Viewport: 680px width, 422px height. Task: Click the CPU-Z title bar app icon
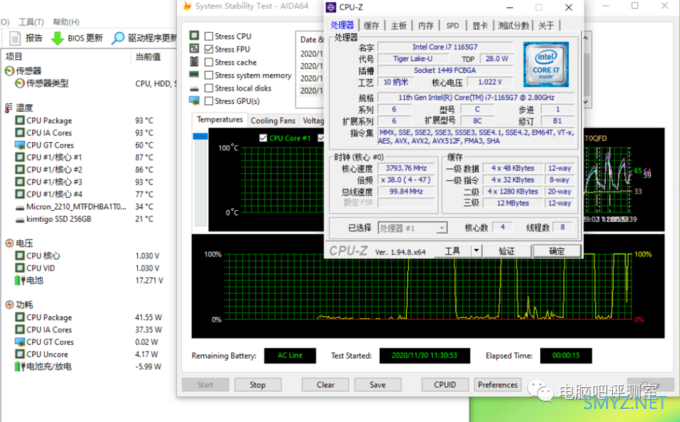(331, 7)
